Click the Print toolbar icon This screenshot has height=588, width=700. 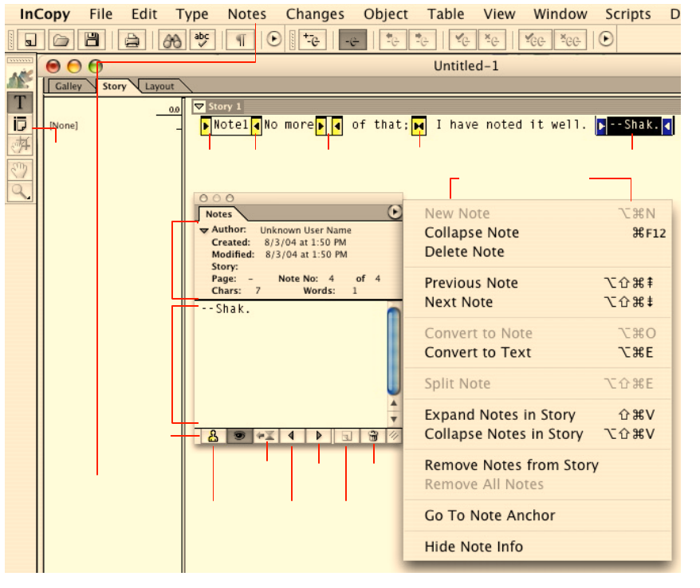point(132,40)
